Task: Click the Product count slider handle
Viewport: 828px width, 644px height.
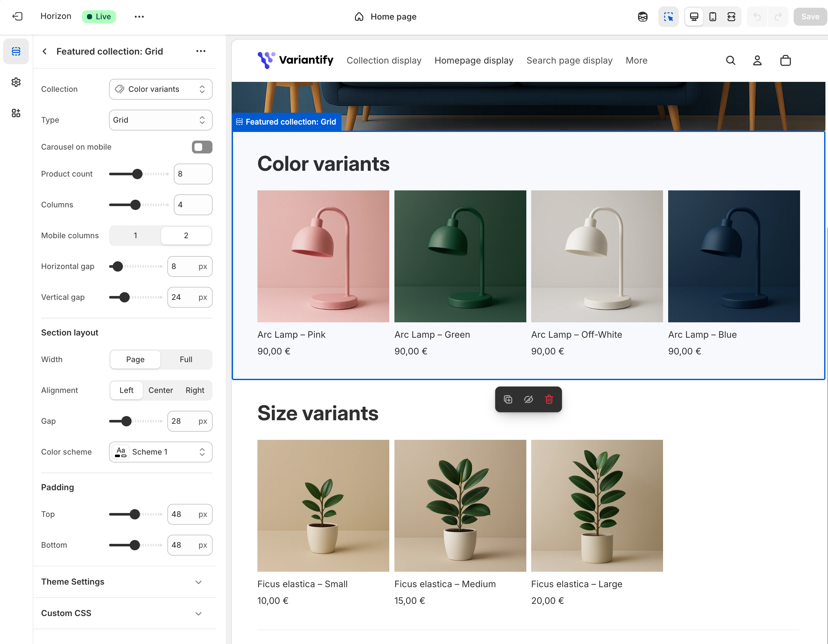Action: point(137,174)
